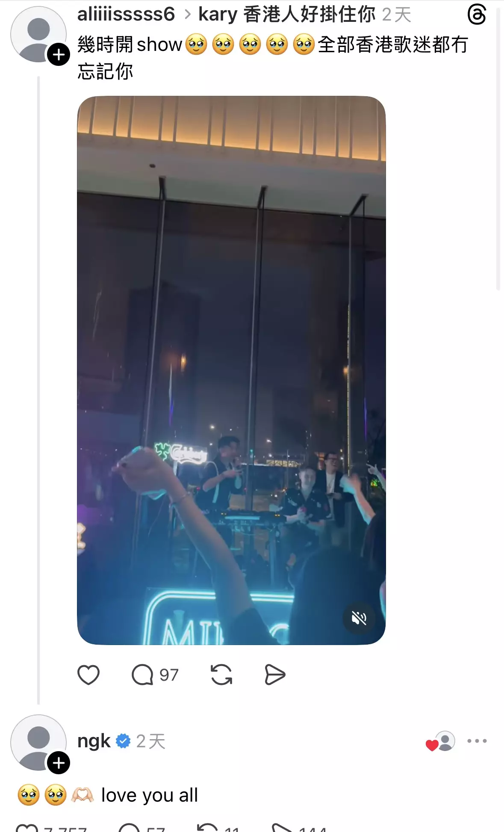Screen dimensions: 504x832
Task: Tap the chevron between aliiiisssss6 and kary
Action: click(187, 15)
